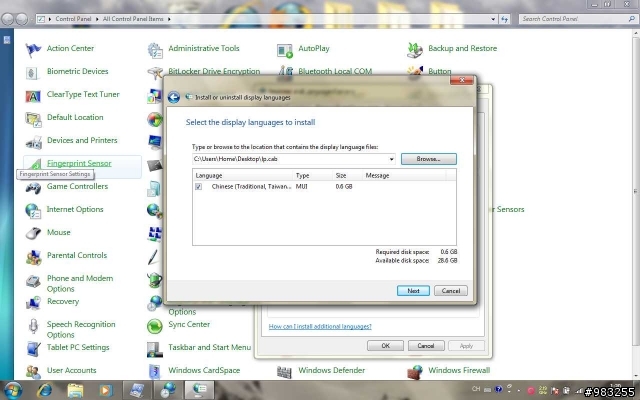Viewport: 640px width, 400px height.
Task: Open Windows Defender icon
Action: [284, 371]
